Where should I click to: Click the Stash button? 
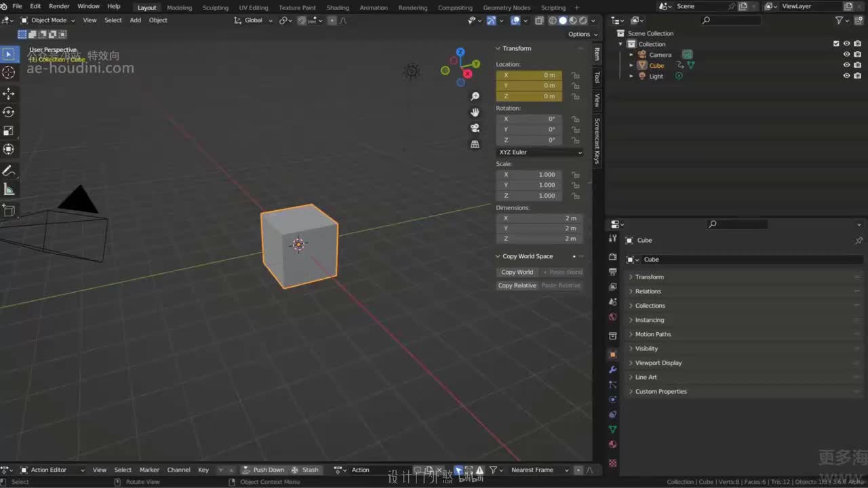point(305,470)
